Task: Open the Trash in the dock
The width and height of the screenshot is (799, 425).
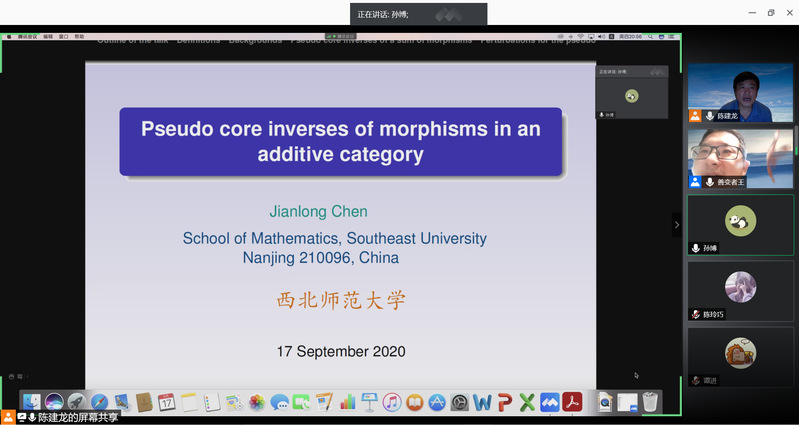Action: coord(650,402)
